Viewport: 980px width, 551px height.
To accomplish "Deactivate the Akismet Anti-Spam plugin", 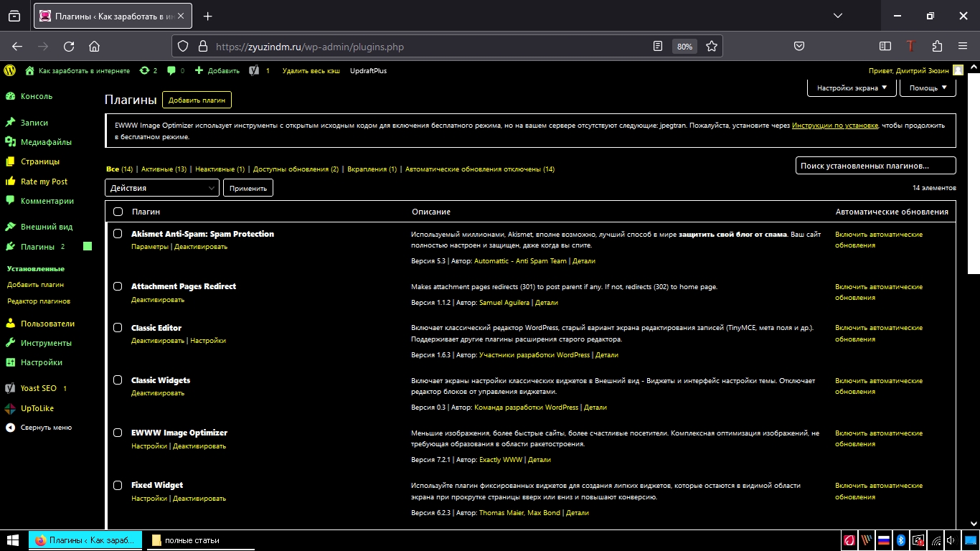I will pos(201,247).
